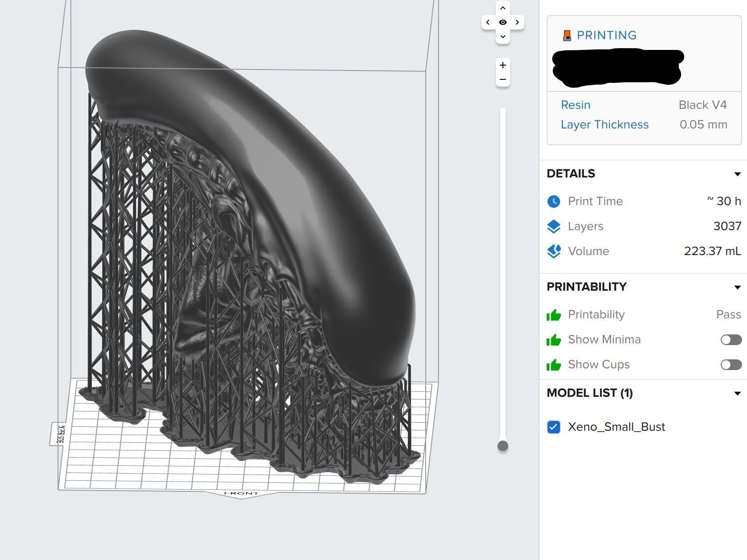Image resolution: width=747 pixels, height=560 pixels.
Task: Click the printer icon beside PRINTING
Action: [567, 36]
